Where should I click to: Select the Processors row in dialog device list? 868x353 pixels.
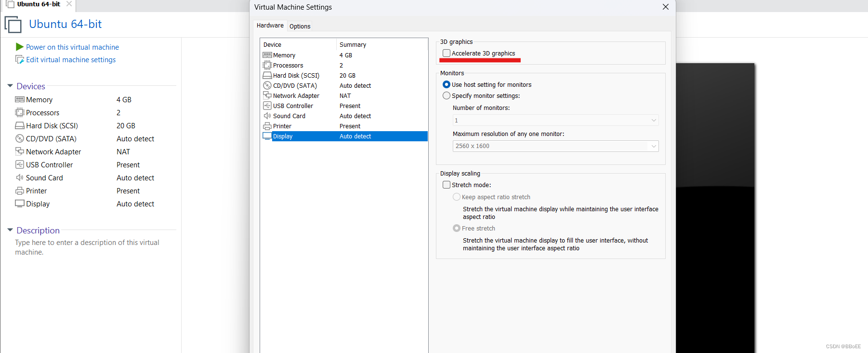coord(344,65)
